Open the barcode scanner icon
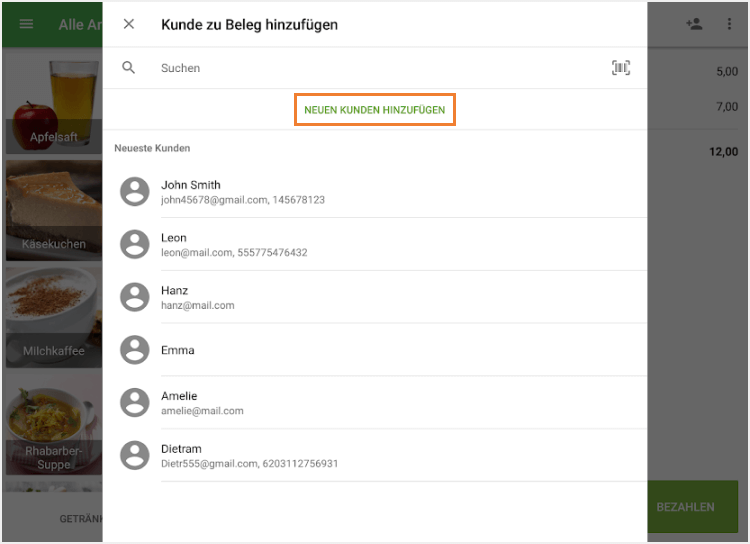Viewport: 750px width, 544px height. pyautogui.click(x=621, y=68)
